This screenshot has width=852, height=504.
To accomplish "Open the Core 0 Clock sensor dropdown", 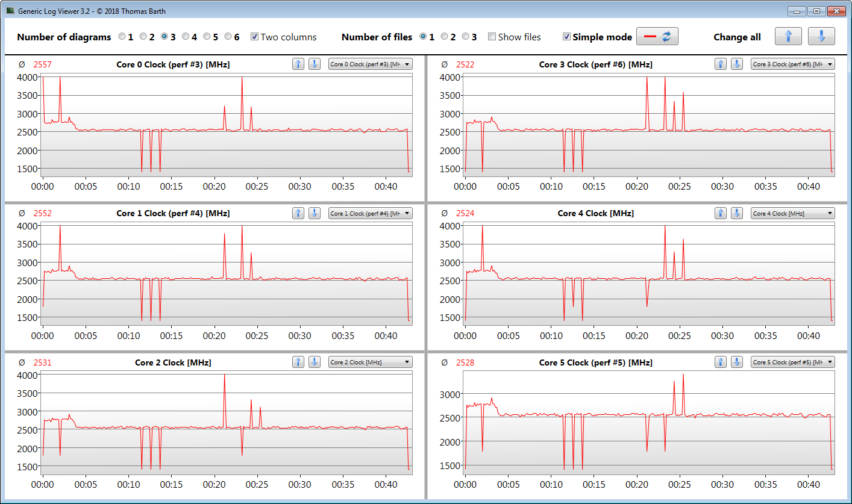I will [x=370, y=64].
